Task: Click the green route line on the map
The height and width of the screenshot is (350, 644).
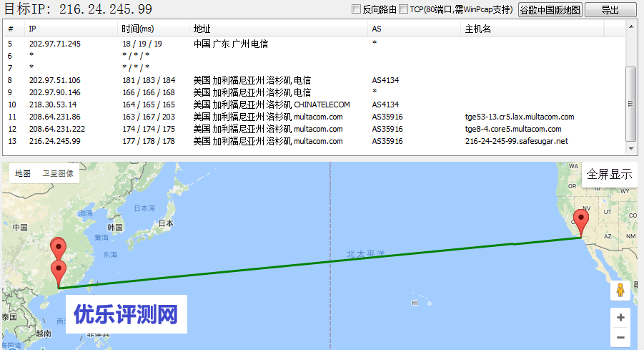Action: pyautogui.click(x=320, y=263)
